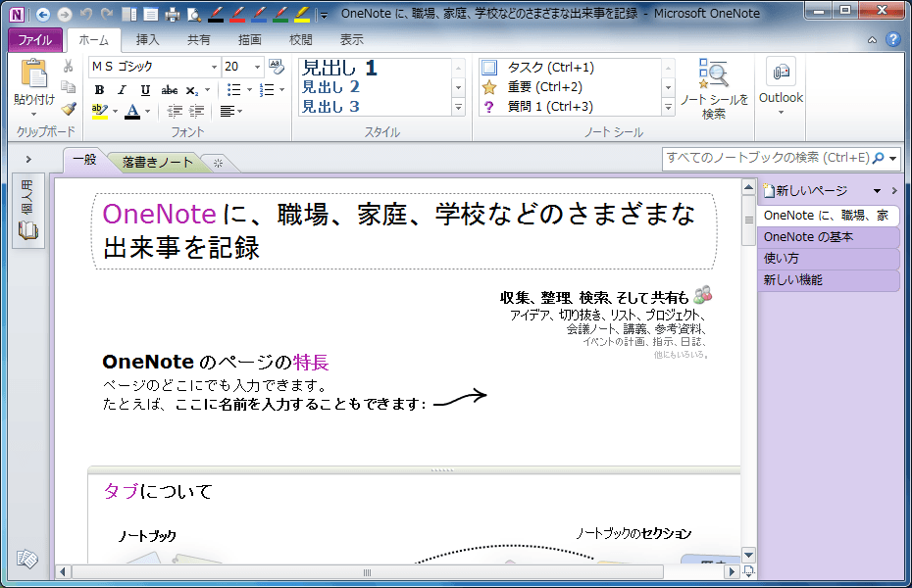This screenshot has height=588, width=912.
Task: Toggle Italic formatting
Action: [x=123, y=90]
